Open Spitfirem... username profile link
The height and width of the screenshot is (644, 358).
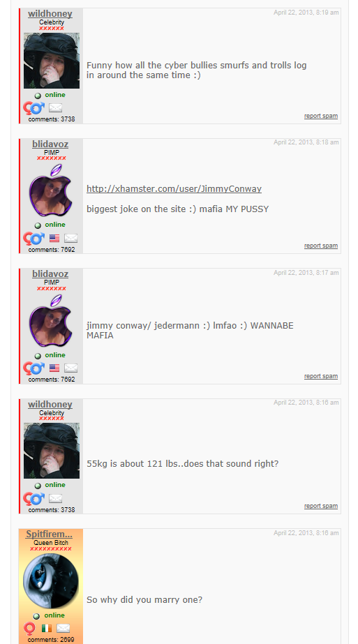click(49, 534)
